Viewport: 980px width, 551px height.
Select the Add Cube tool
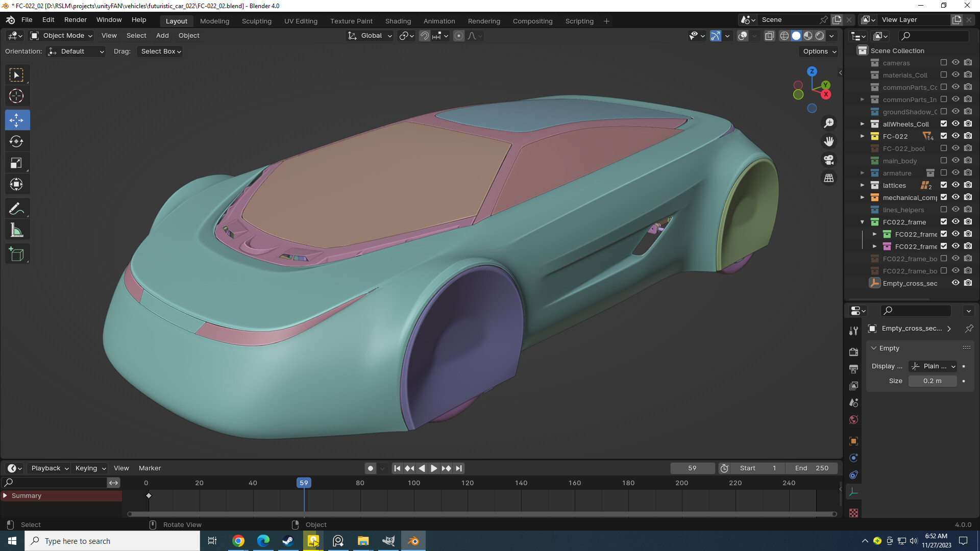(x=17, y=254)
